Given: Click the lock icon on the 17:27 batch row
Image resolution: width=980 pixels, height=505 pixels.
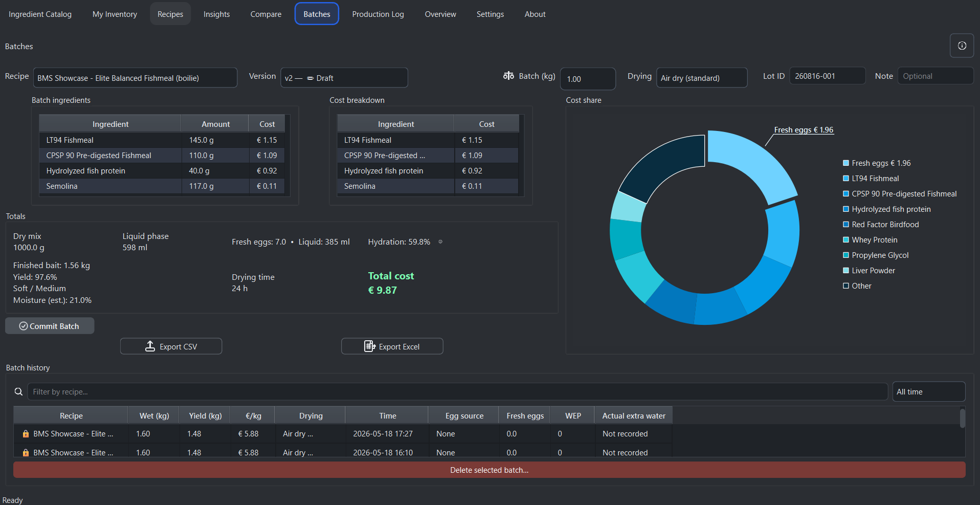Looking at the screenshot, I should click(26, 434).
